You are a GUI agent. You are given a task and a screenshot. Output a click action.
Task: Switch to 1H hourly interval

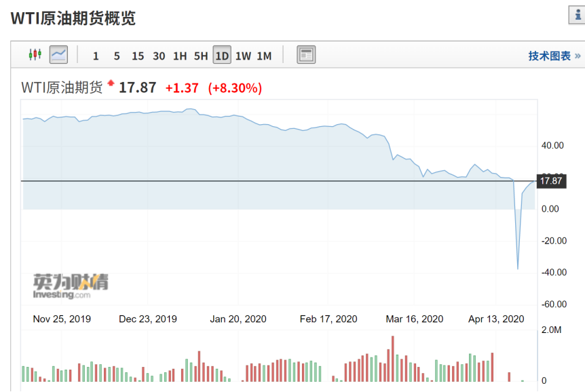click(x=180, y=56)
